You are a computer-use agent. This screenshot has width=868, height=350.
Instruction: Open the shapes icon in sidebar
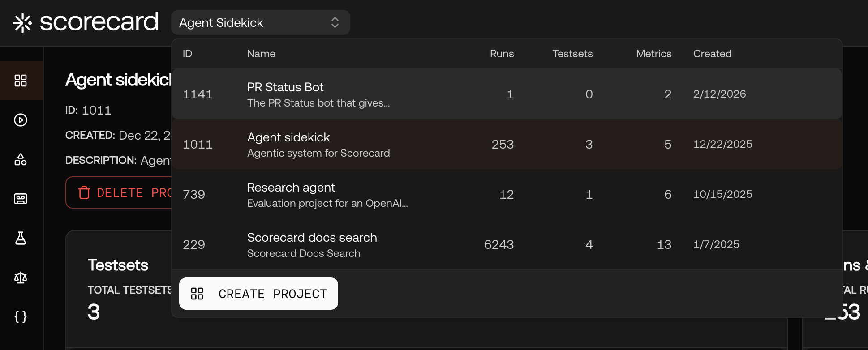coord(21,159)
